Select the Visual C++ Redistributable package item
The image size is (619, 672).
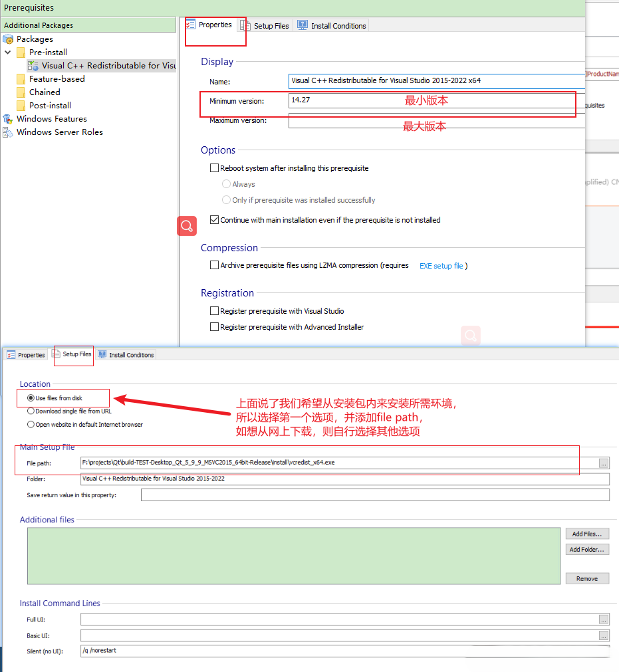coord(102,66)
